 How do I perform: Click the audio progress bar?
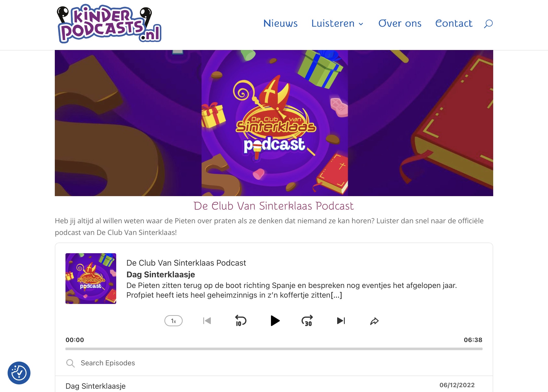tap(274, 349)
